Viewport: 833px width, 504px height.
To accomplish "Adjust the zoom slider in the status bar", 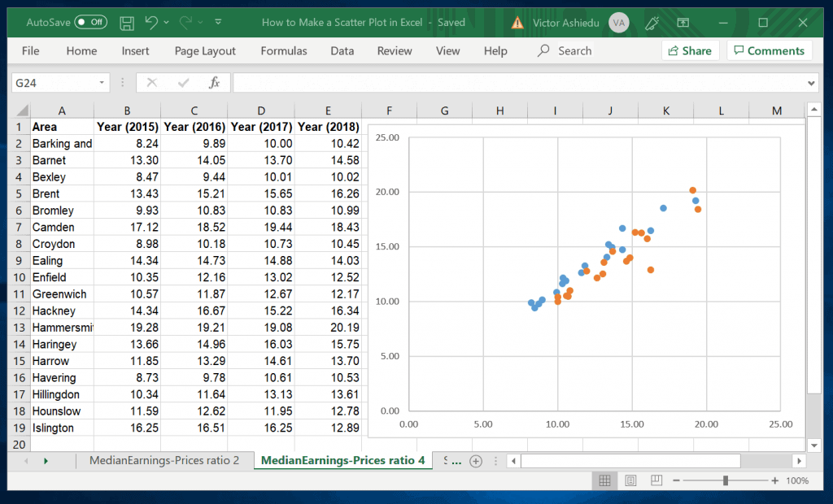I will click(x=726, y=480).
